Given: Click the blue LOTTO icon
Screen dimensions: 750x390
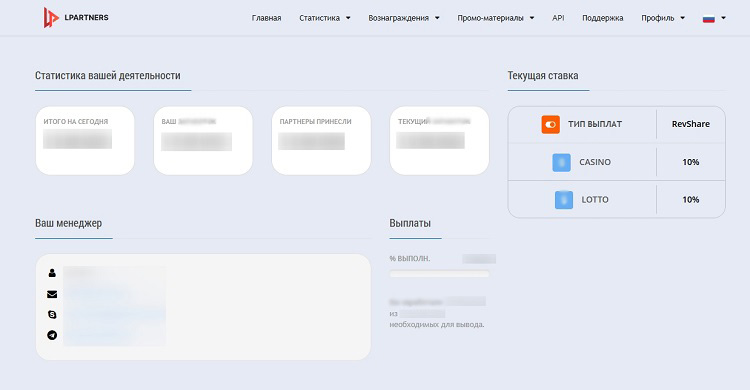Looking at the screenshot, I should click(x=563, y=200).
